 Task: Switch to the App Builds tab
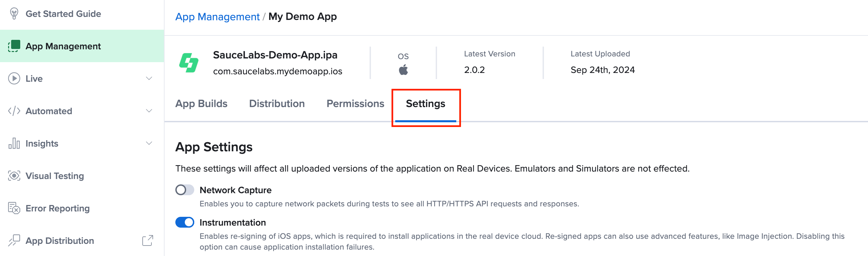pyautogui.click(x=201, y=104)
